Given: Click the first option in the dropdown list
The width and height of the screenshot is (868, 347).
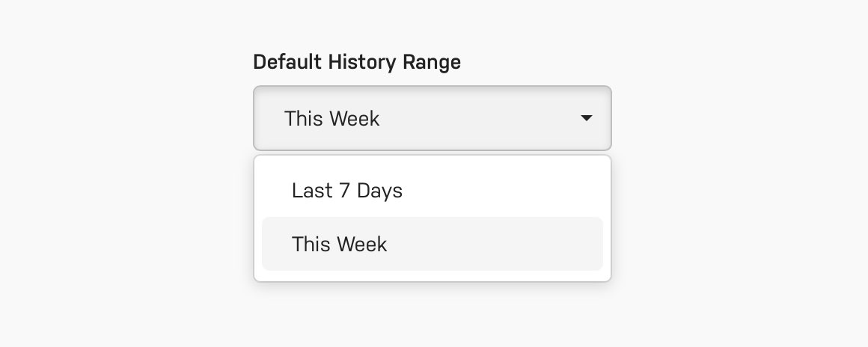Looking at the screenshot, I should [433, 191].
